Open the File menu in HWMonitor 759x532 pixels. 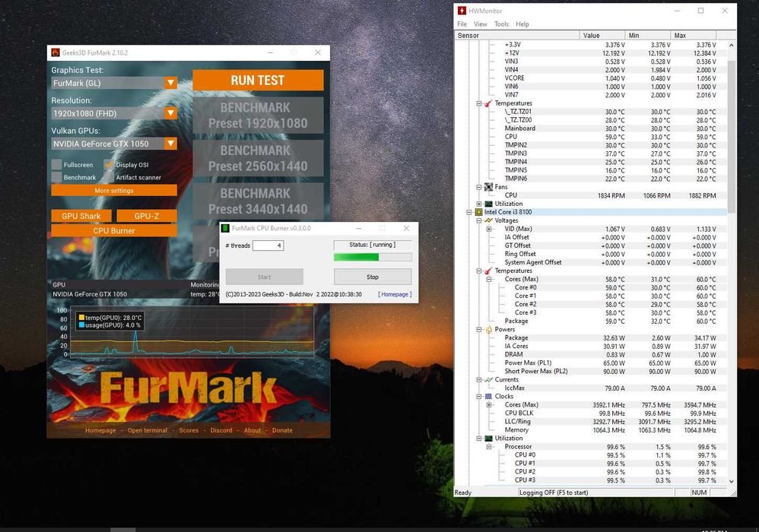(x=462, y=24)
